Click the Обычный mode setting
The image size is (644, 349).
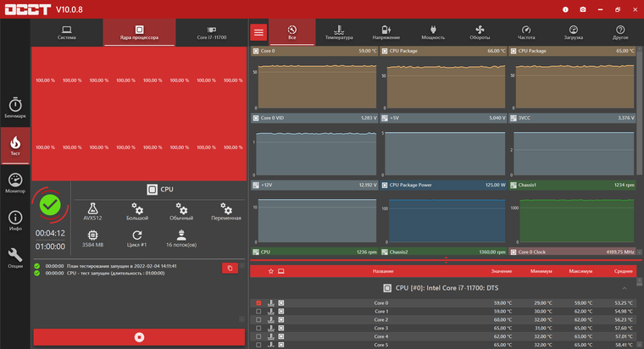tap(181, 212)
